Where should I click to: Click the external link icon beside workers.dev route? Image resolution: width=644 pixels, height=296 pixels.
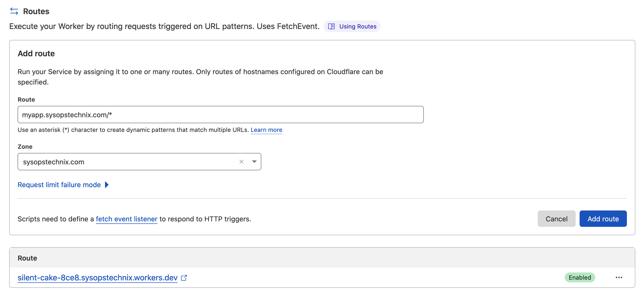184,277
